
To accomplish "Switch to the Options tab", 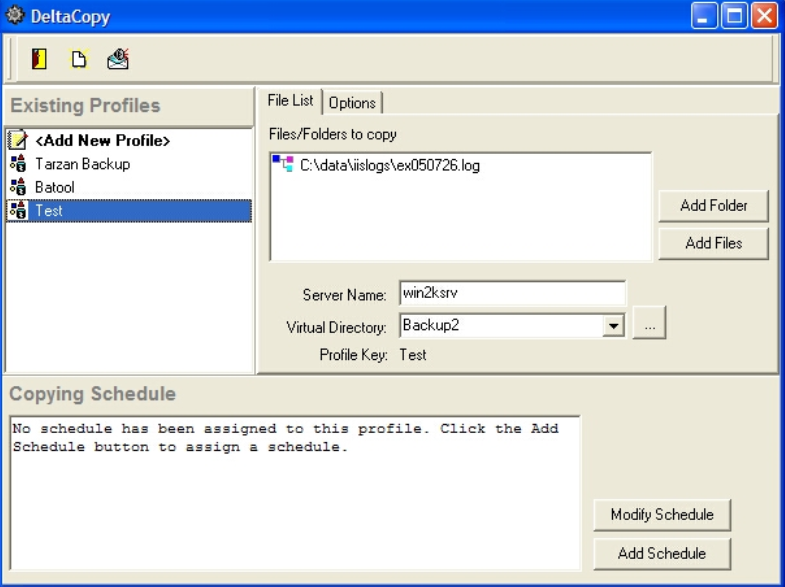I will pyautogui.click(x=352, y=103).
